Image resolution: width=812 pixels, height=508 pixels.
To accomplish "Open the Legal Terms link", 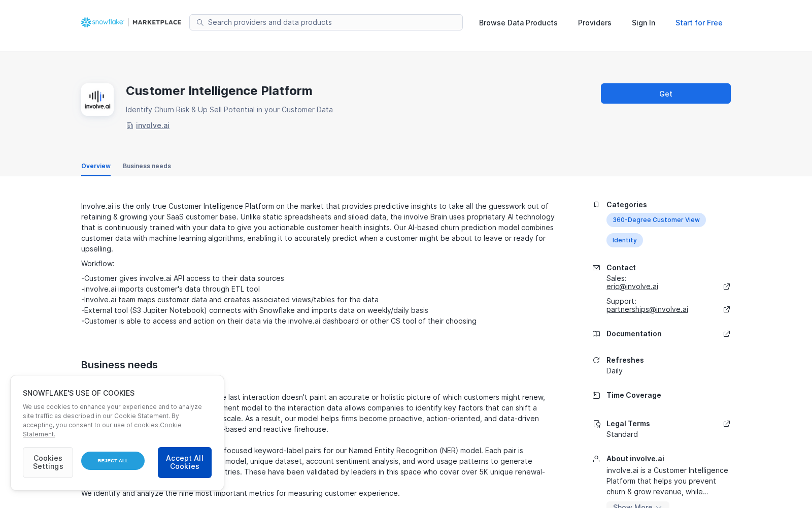I will tap(628, 424).
